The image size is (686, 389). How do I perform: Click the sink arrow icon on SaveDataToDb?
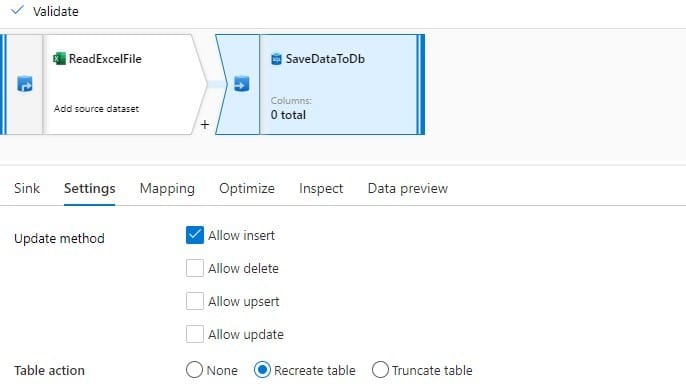[242, 84]
